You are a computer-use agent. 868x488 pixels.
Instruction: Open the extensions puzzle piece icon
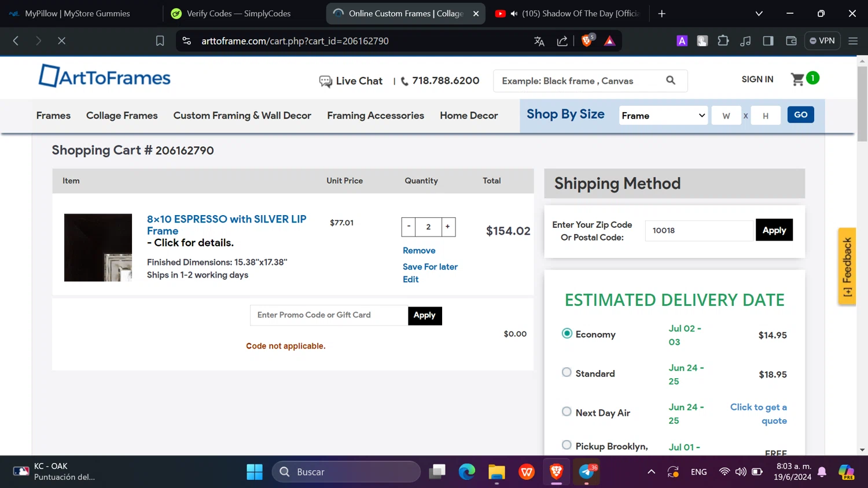[x=723, y=40]
